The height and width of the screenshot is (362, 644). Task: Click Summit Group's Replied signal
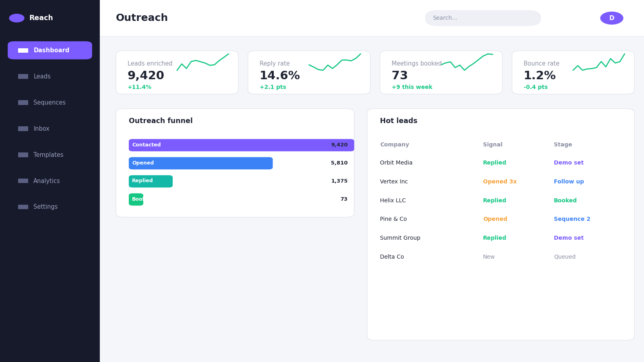(x=495, y=238)
